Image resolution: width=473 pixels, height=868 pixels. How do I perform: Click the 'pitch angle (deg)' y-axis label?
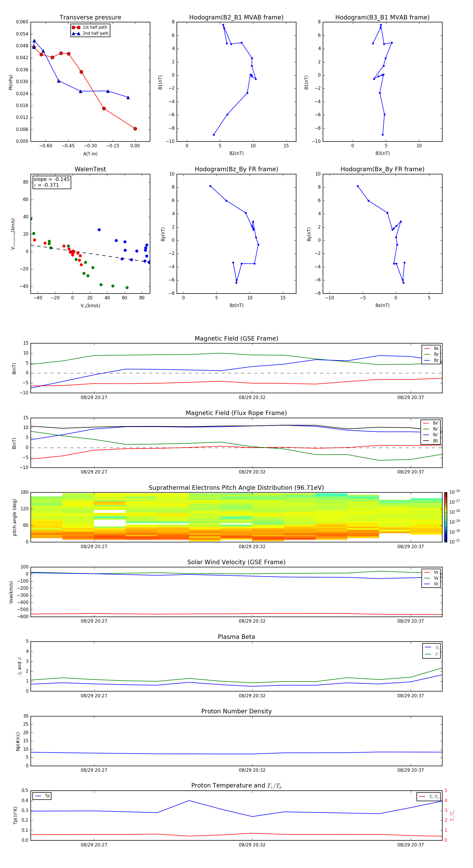[x=14, y=517]
